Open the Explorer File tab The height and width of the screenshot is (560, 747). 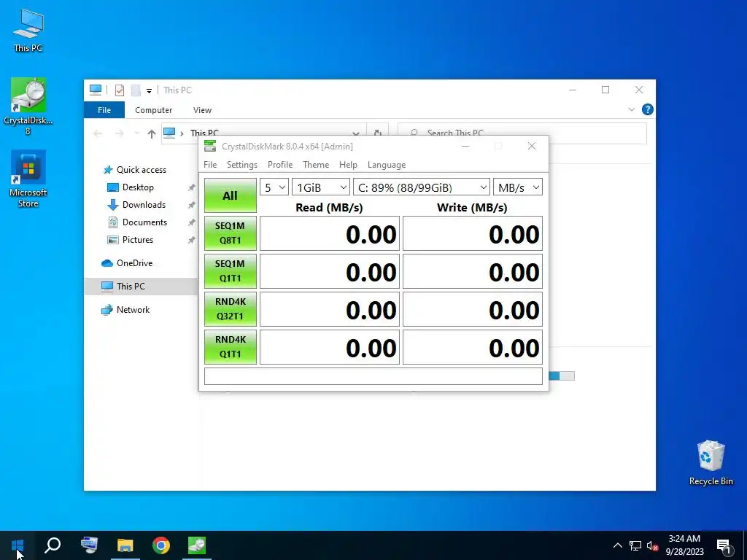coord(104,110)
